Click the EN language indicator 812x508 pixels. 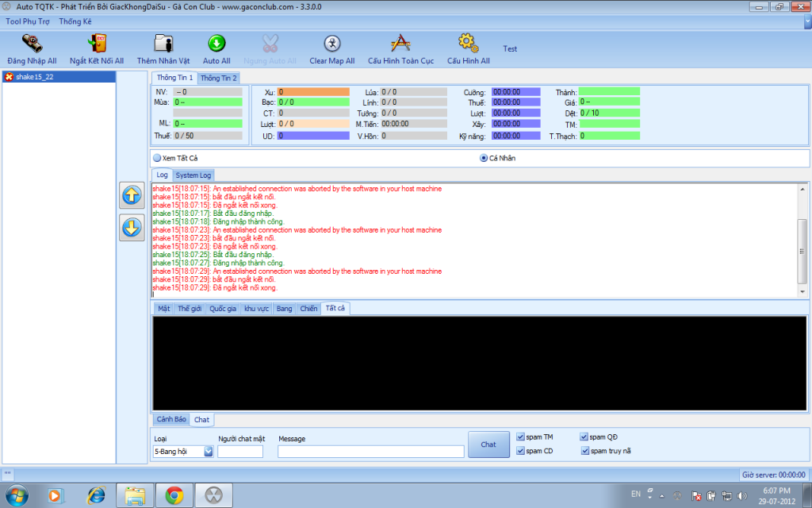(636, 494)
